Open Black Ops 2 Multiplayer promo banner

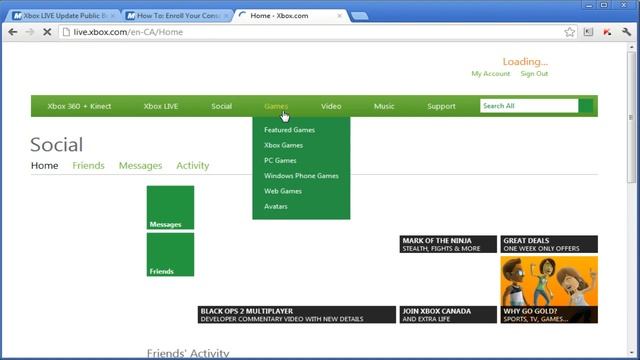coord(297,315)
